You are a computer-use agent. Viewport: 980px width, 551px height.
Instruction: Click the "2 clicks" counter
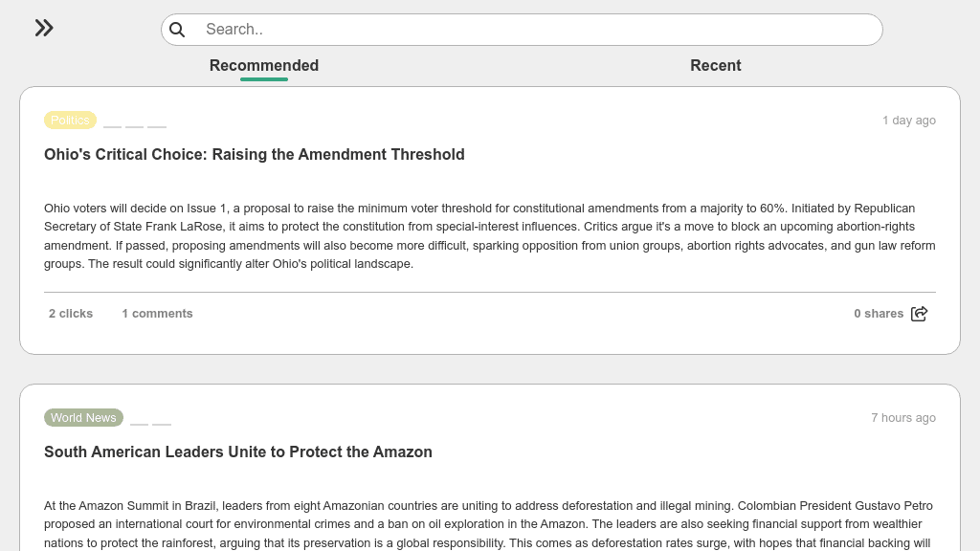[71, 314]
